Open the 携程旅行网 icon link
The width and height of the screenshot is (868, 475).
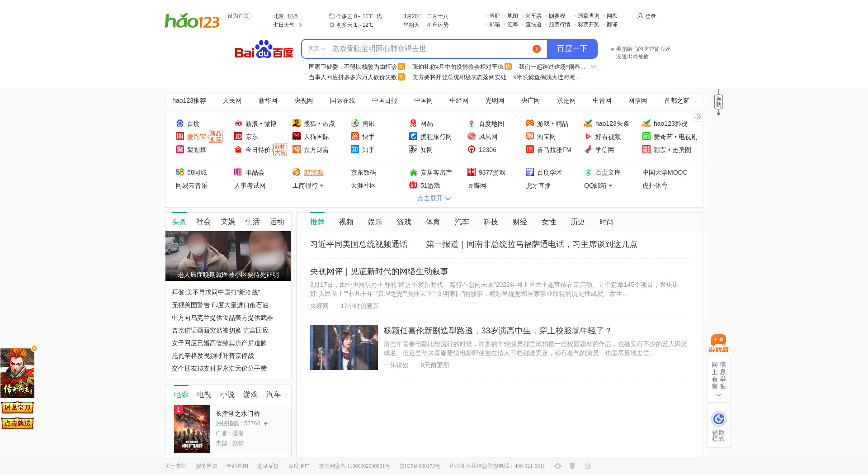413,136
